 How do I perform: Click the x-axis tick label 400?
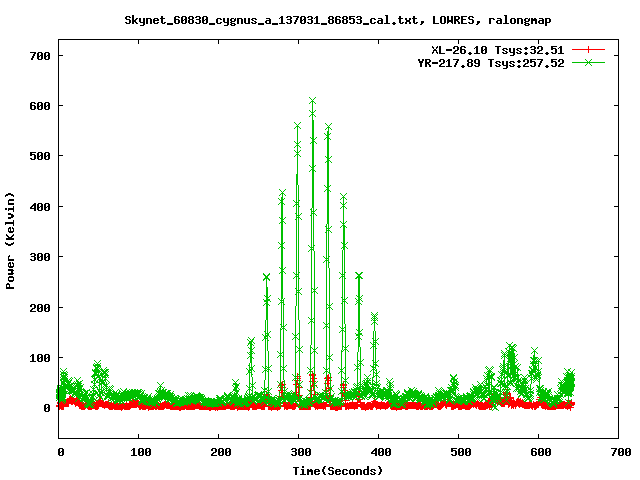[380, 452]
